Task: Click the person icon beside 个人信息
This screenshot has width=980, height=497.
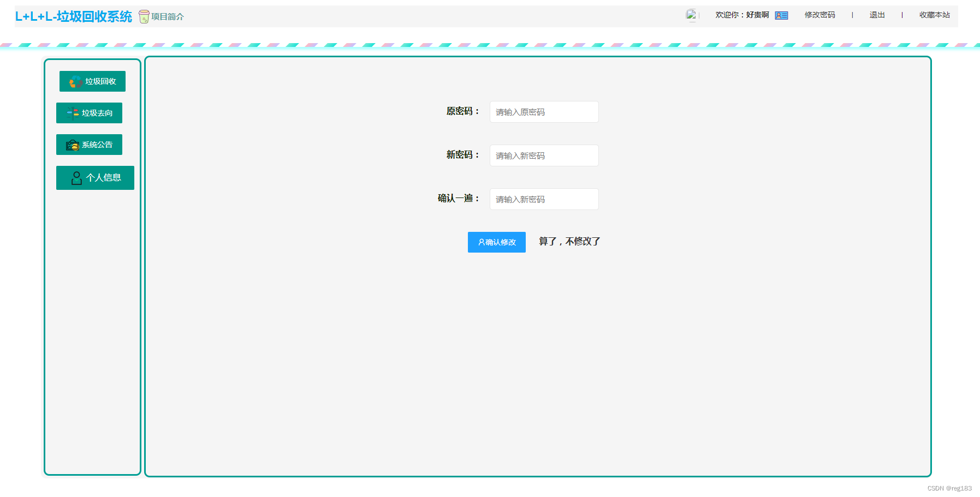Action: click(x=76, y=178)
